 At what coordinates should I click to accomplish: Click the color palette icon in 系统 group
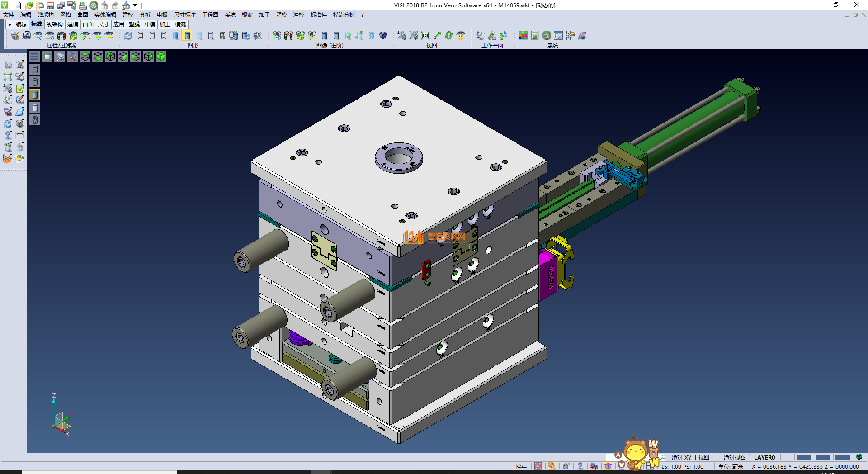[523, 35]
